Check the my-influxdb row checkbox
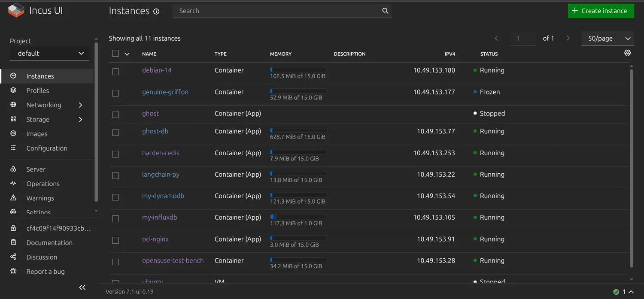The image size is (644, 299). 115,219
